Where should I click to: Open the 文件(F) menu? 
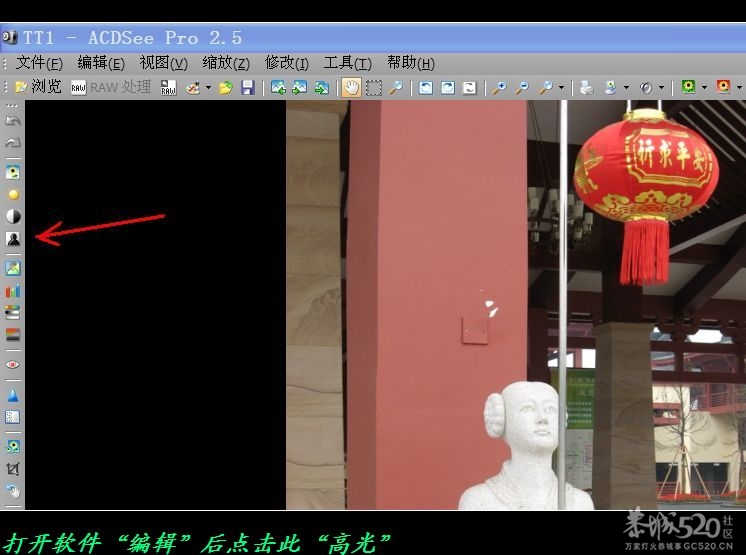click(x=39, y=63)
